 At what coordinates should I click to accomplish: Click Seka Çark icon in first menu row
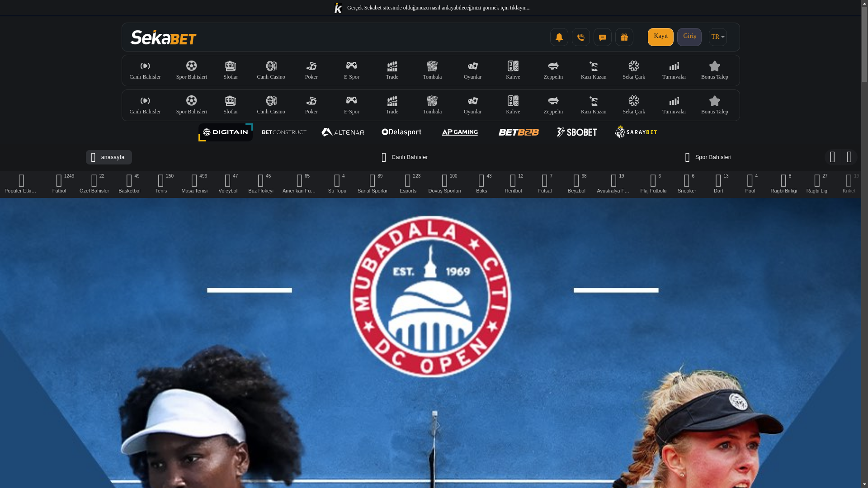[x=634, y=66]
